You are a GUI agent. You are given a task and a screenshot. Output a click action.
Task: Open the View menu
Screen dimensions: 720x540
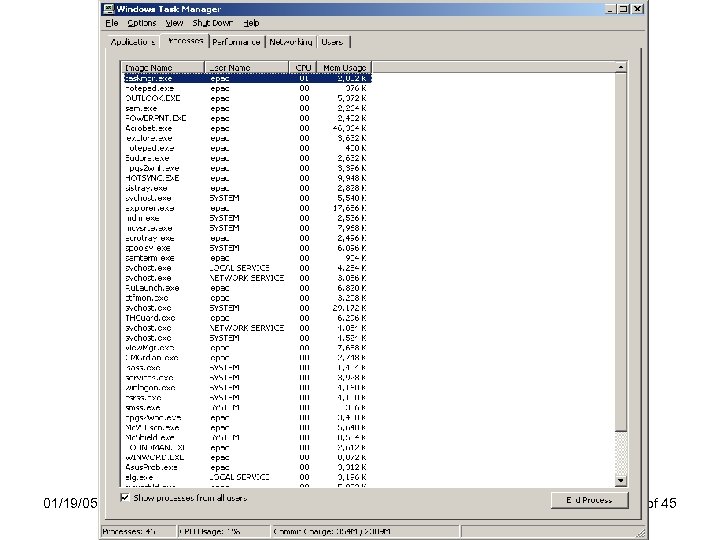point(174,23)
